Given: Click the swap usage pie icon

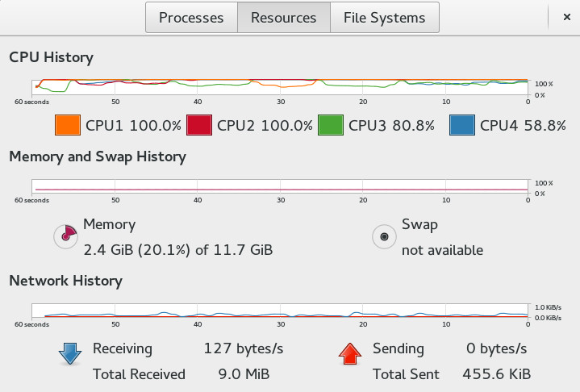Looking at the screenshot, I should point(384,236).
